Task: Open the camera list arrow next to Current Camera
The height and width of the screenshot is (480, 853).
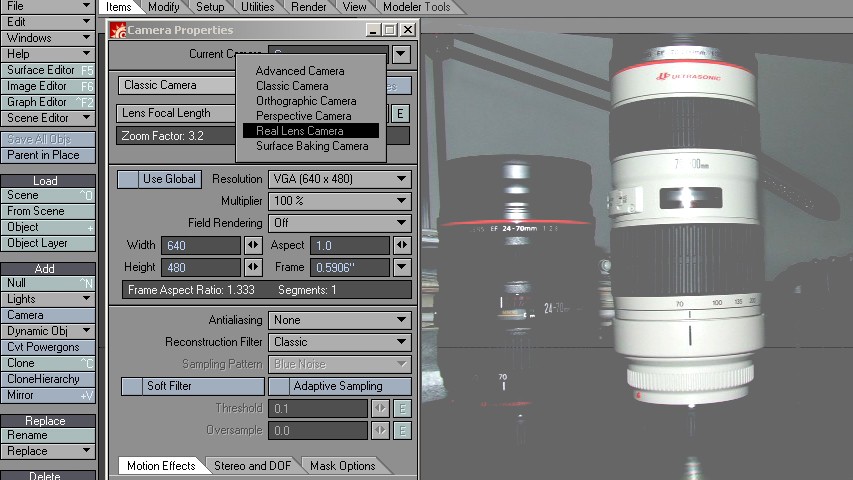Action: coord(401,54)
